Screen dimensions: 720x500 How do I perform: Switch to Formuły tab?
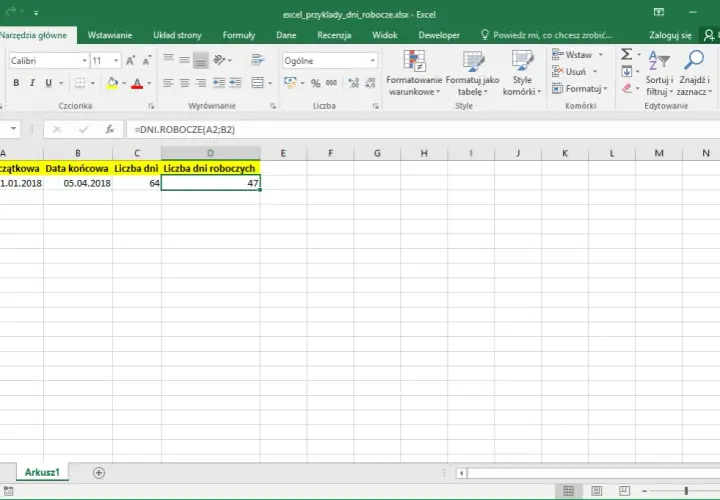point(239,35)
